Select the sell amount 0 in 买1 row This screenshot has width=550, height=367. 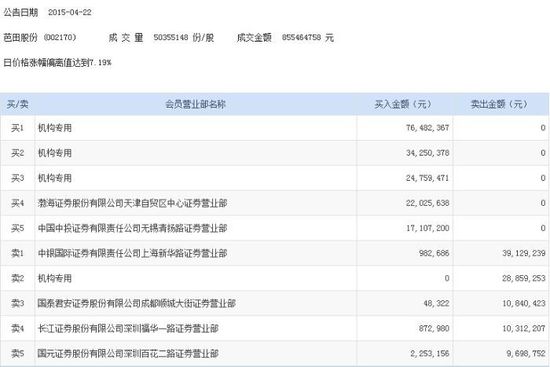click(543, 128)
